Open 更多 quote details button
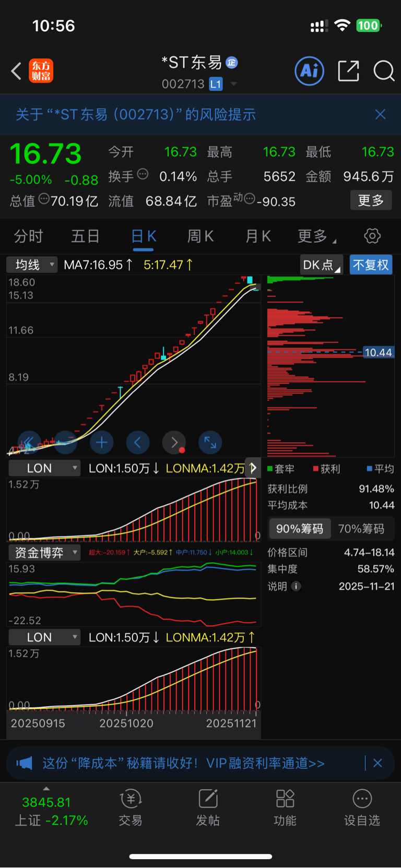 click(x=371, y=200)
